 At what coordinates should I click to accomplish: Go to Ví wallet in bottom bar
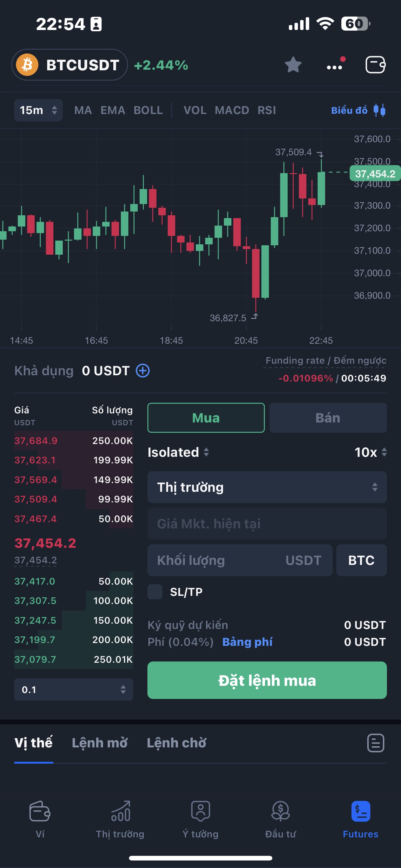coord(40,819)
